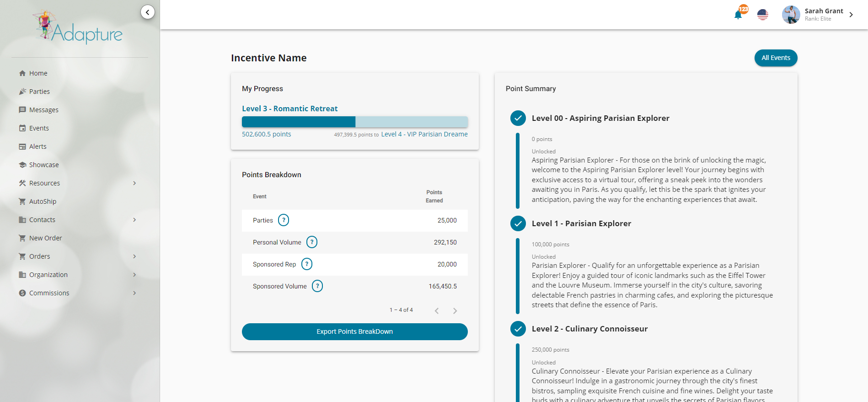Click the Level 00 checkmark circle
The image size is (868, 402).
pyautogui.click(x=518, y=118)
